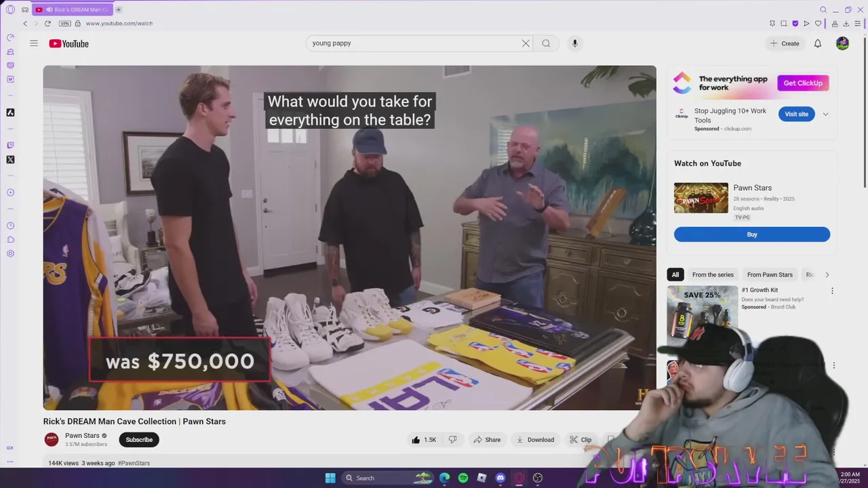Toggle the VPN badge in address bar
The width and height of the screenshot is (868, 488).
[x=65, y=23]
